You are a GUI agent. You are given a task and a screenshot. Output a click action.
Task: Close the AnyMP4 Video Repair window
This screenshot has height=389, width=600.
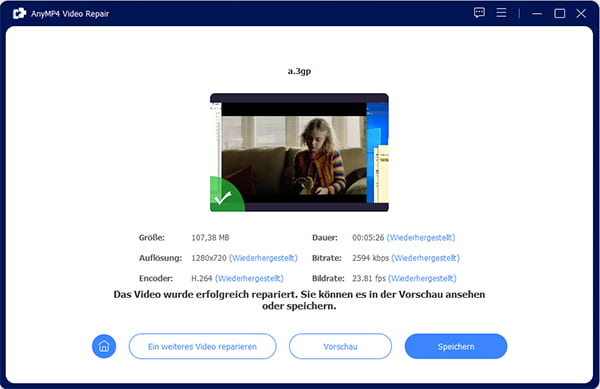[581, 13]
